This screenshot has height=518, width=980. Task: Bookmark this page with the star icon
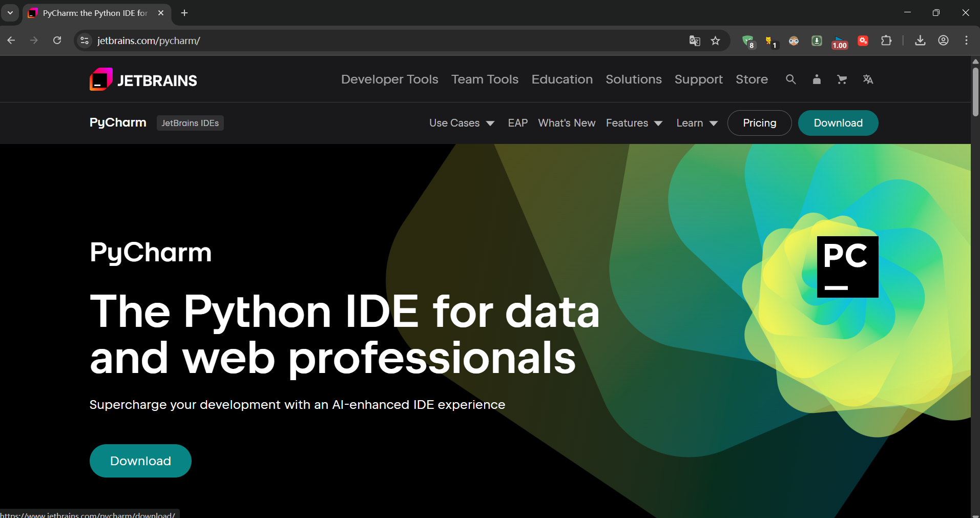tap(716, 41)
